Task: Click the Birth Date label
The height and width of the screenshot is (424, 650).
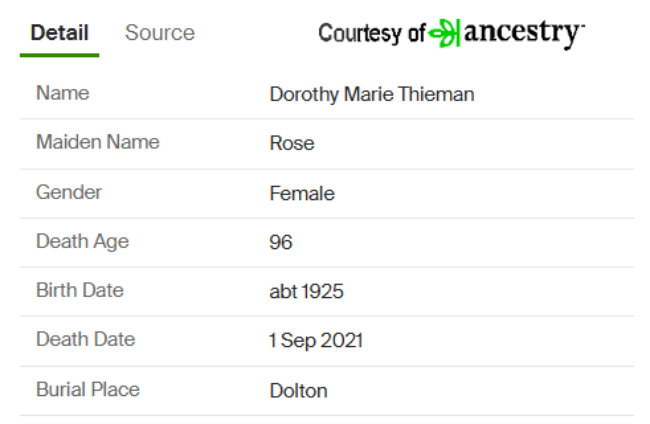Action: pos(80,290)
